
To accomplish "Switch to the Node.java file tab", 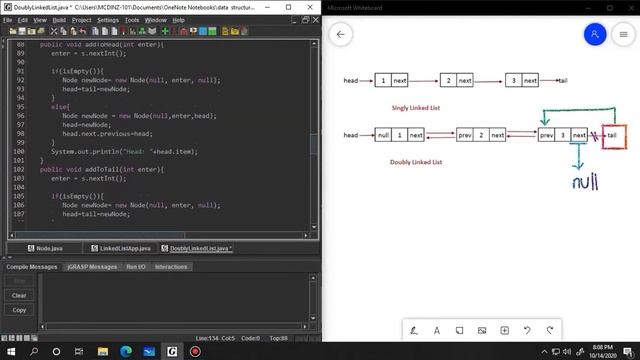I will pos(45,248).
